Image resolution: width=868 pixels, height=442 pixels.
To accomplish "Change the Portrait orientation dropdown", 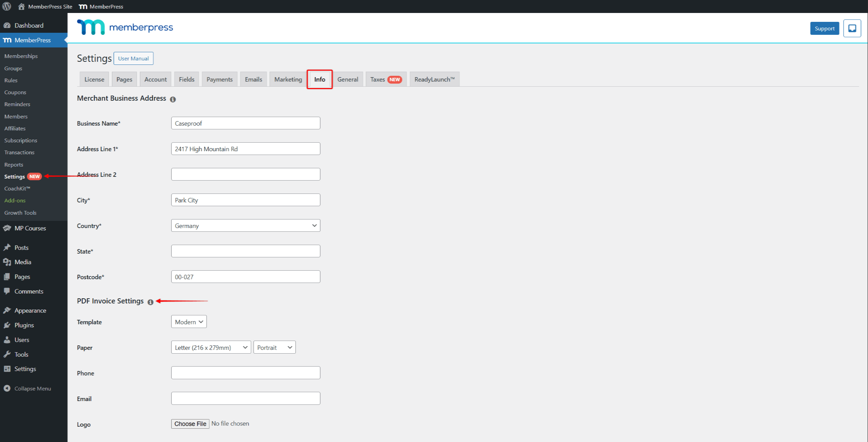I will point(274,347).
